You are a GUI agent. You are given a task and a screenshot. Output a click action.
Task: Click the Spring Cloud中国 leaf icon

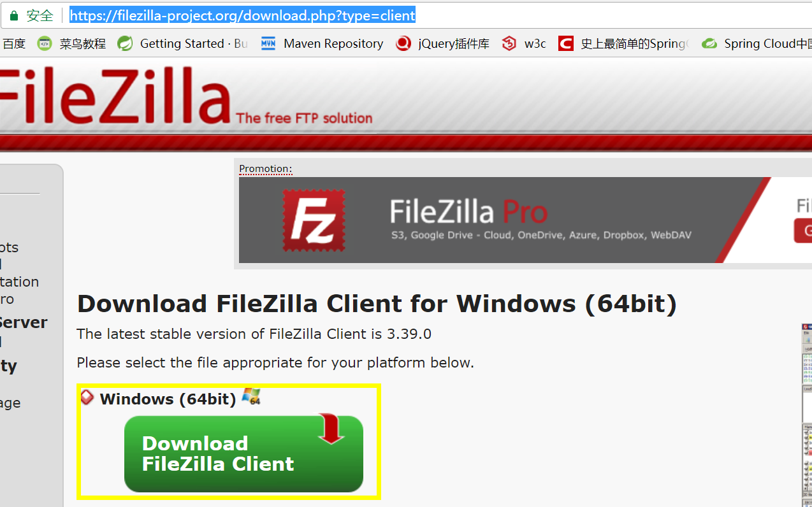(709, 43)
